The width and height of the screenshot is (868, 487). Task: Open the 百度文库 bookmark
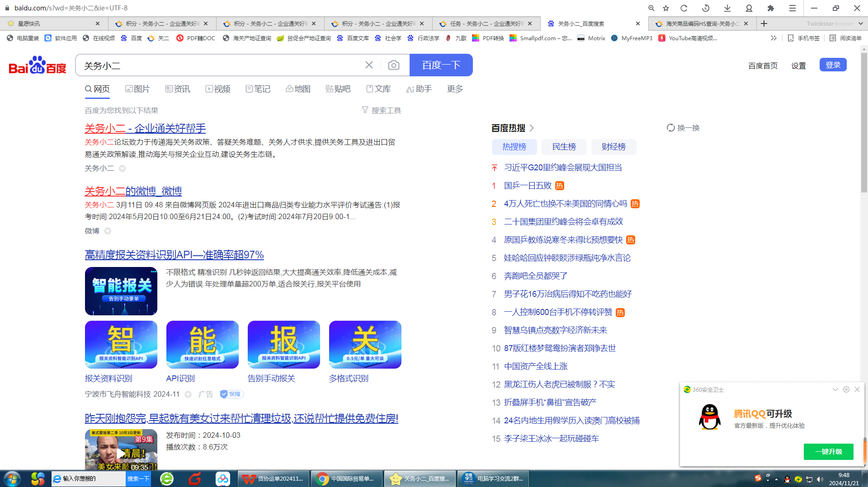353,38
